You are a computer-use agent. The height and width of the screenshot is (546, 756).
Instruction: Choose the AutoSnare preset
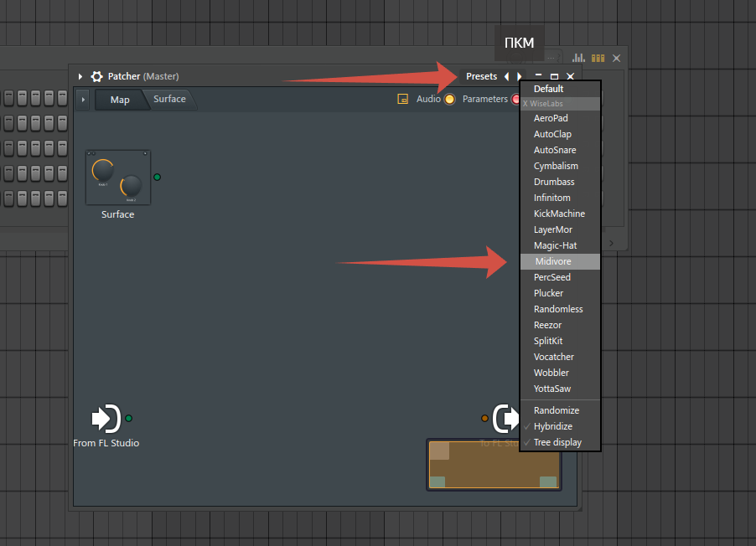(560, 150)
